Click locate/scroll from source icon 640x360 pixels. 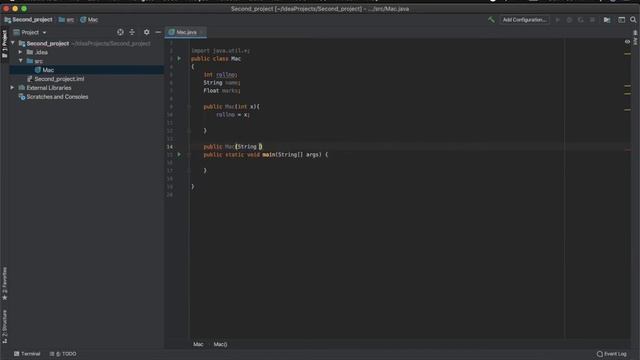pos(120,32)
